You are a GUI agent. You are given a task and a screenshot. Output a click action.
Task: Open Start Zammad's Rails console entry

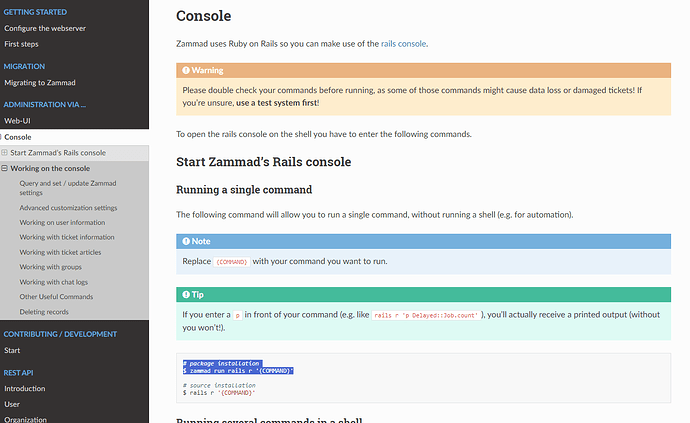click(58, 153)
